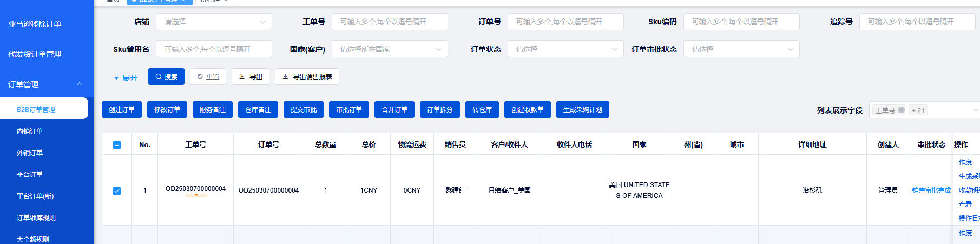Toggle the select-all checkbox in table header

coord(117,145)
